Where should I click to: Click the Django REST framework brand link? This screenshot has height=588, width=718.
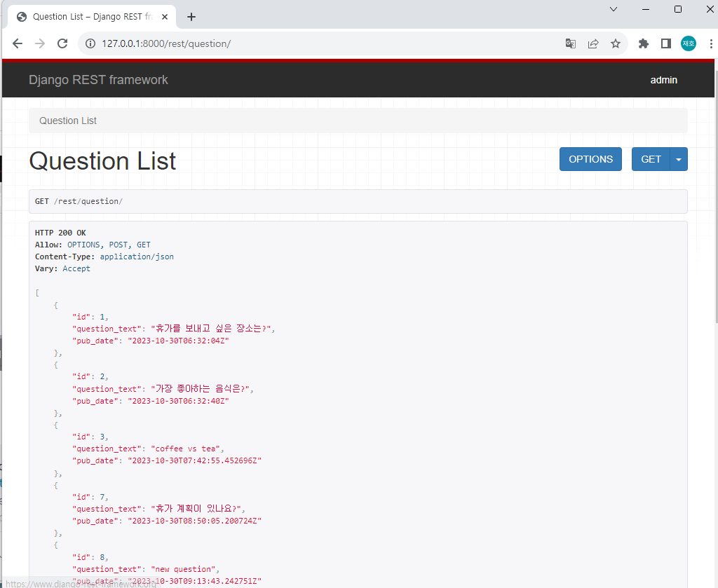click(x=98, y=80)
